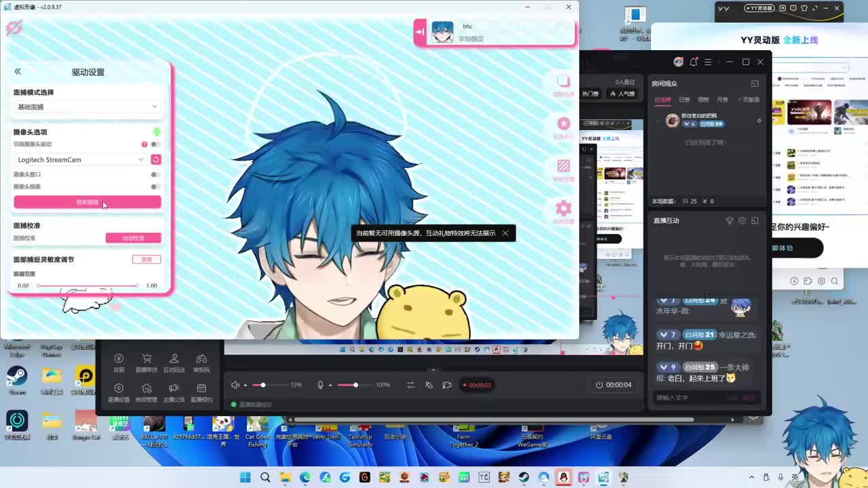Switch to the 在线榜 tab
Viewport: 868px width, 488px height.
pyautogui.click(x=663, y=100)
